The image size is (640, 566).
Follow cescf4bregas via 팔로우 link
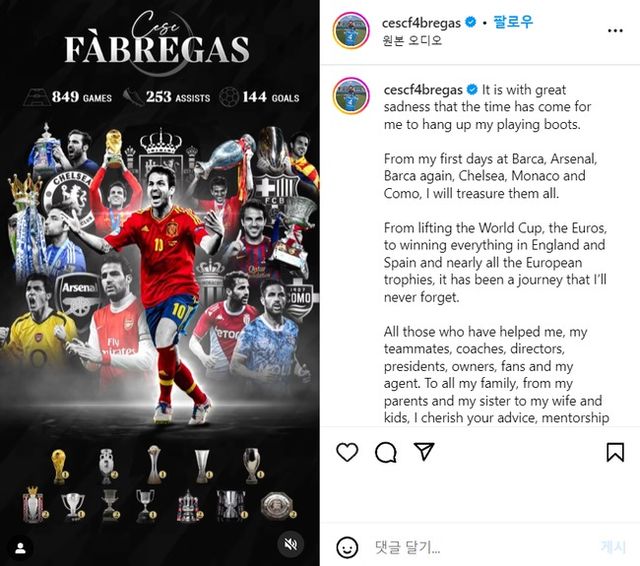[x=513, y=22]
